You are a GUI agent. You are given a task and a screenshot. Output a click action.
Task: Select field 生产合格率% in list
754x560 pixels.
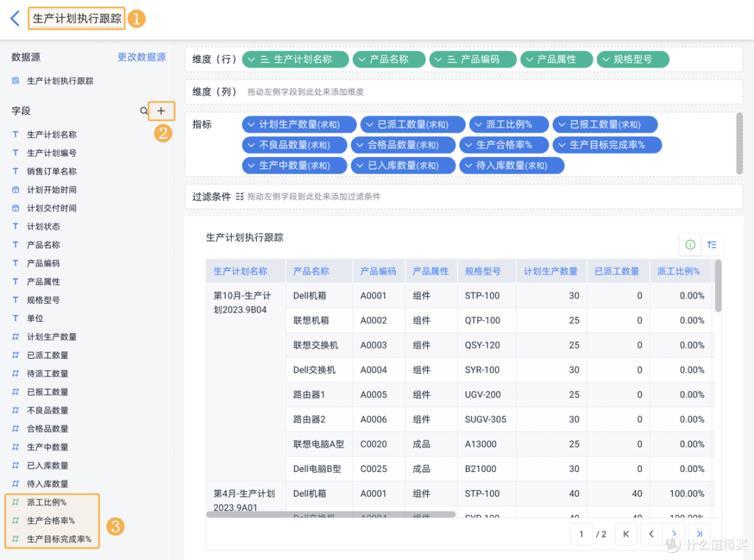click(50, 521)
